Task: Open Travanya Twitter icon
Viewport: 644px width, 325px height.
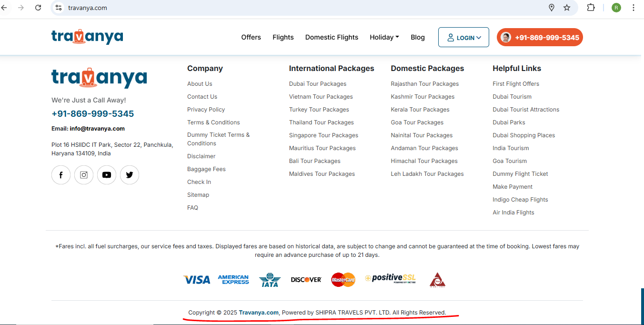Action: pyautogui.click(x=130, y=175)
